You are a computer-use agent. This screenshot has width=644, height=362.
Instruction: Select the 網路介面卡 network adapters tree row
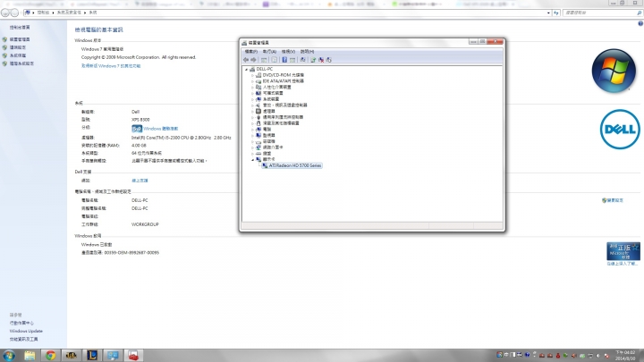click(269, 147)
